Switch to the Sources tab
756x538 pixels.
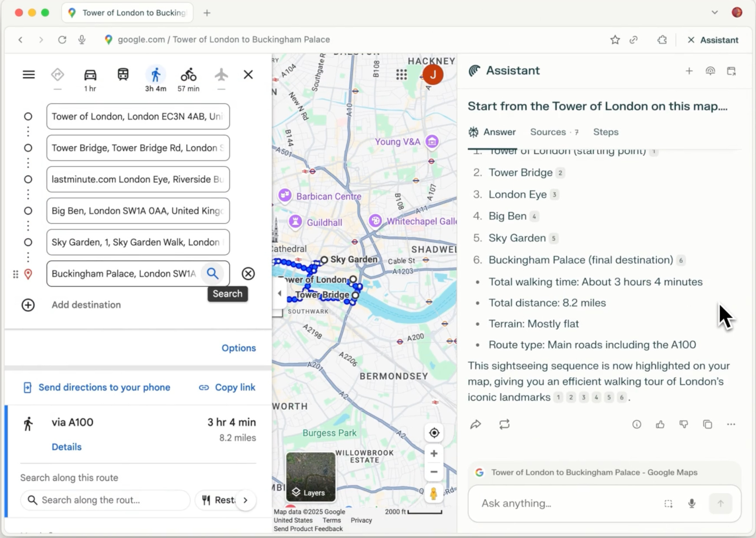(554, 132)
